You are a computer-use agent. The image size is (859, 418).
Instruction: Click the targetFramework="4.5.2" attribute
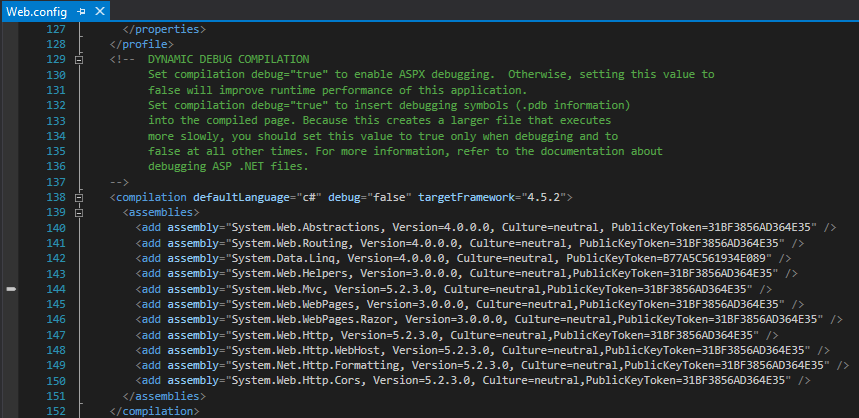(493, 197)
